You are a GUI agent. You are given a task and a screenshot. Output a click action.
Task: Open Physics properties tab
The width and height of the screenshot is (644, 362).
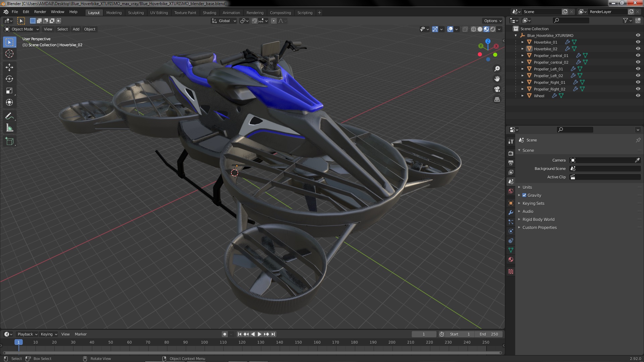(x=511, y=231)
